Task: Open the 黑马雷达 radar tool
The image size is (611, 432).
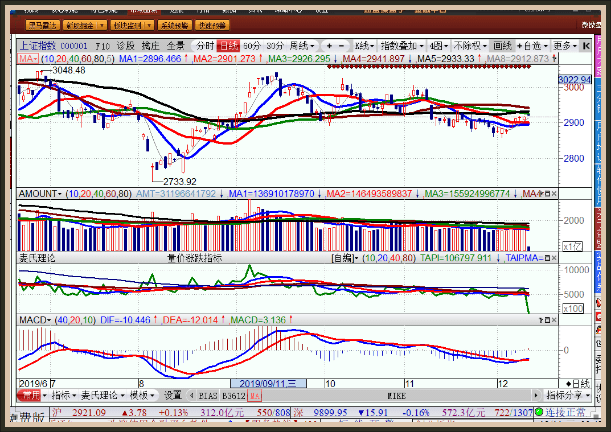Action: coord(42,25)
